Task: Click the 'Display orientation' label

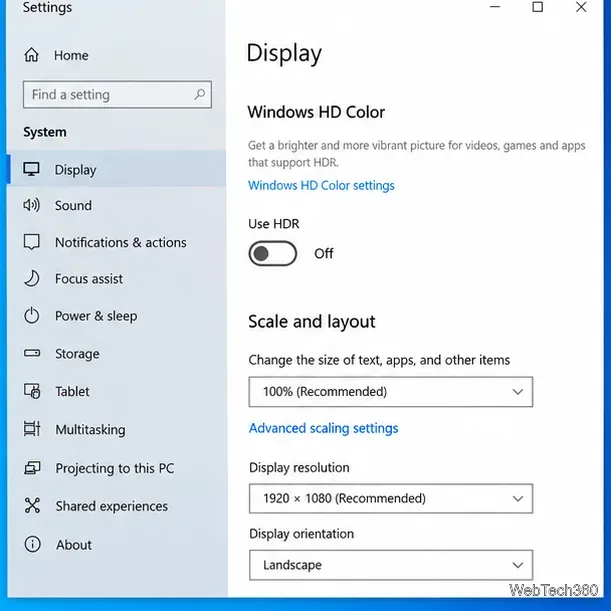Action: pos(302,533)
